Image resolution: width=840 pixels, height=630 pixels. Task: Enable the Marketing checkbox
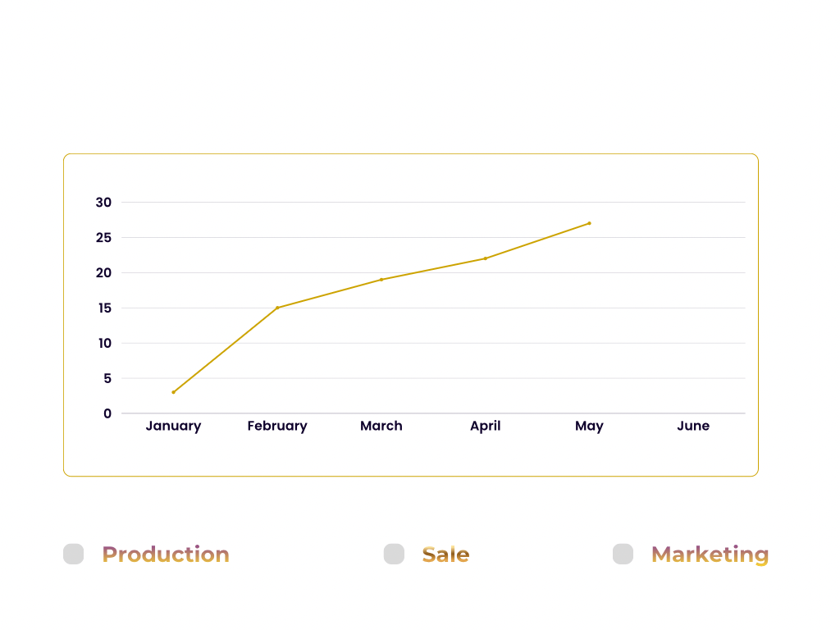coord(623,555)
